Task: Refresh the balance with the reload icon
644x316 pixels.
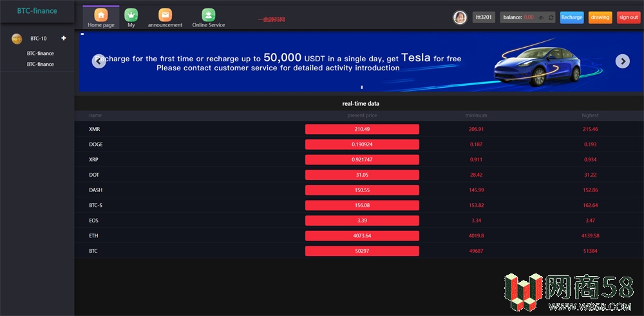Action: (x=551, y=17)
